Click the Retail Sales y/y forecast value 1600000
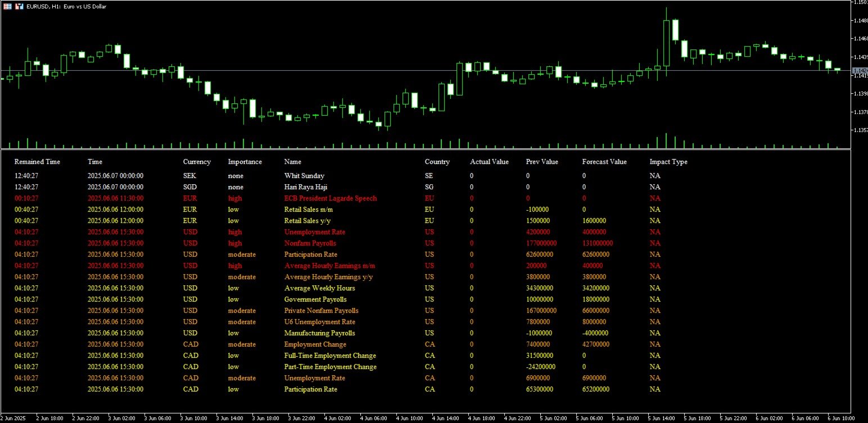The image size is (868, 423). [594, 221]
